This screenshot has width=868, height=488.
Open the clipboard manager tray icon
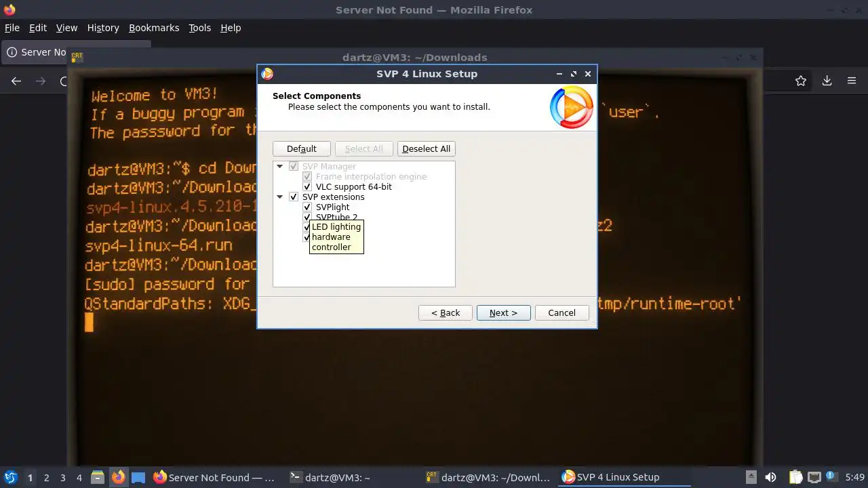(795, 478)
